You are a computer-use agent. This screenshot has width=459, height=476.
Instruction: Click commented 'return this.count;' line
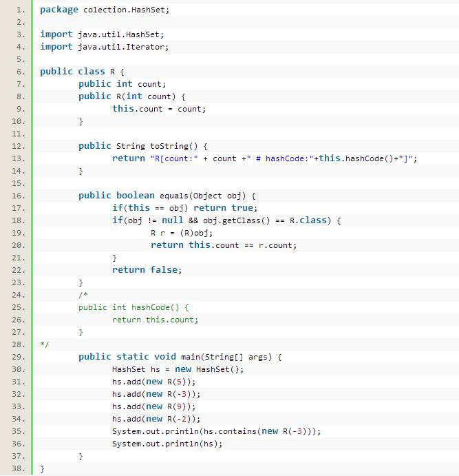156,320
